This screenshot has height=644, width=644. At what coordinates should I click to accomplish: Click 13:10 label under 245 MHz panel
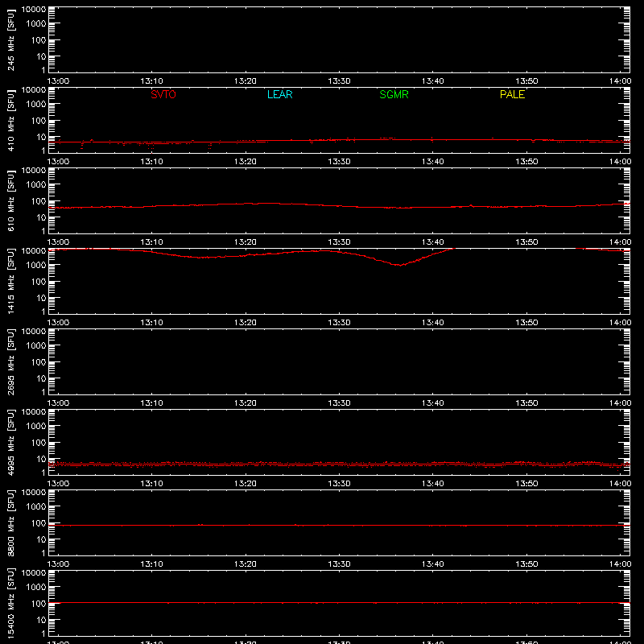pyautogui.click(x=151, y=81)
